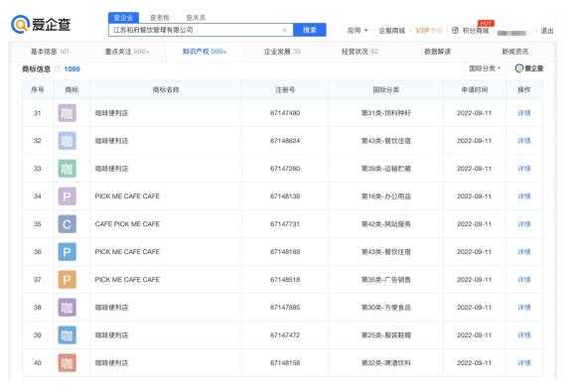Click the 爱企查 logo
The image size is (578, 392).
41,25
